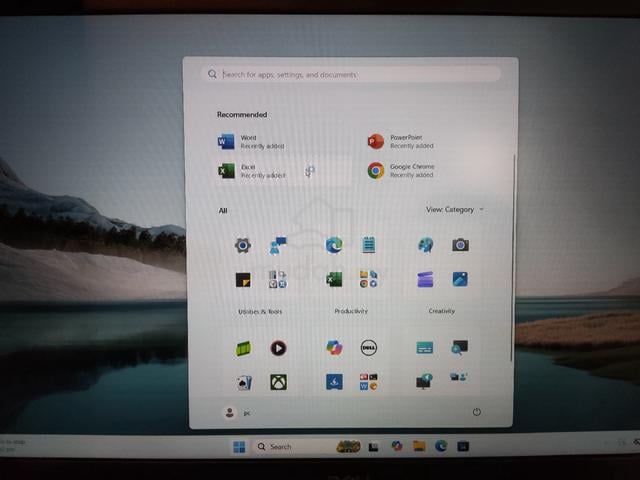
Task: Open the monitor with blue badge icon
Action: (424, 381)
